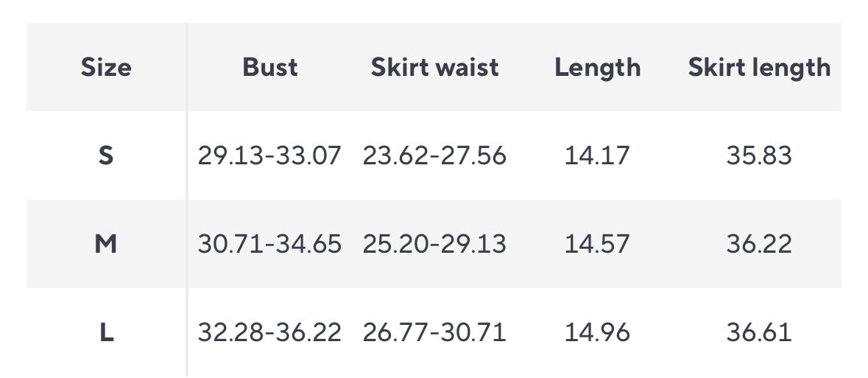Click skirt length value 36.22

pyautogui.click(x=759, y=244)
